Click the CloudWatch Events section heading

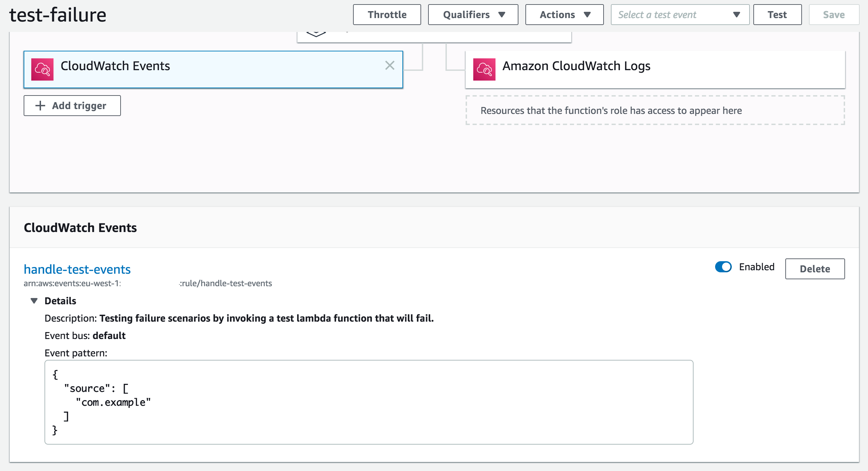80,228
